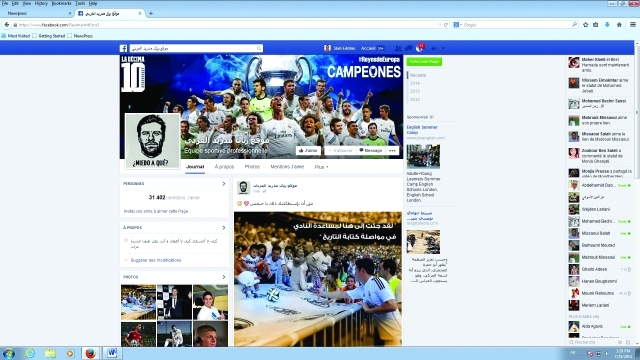
Task: Open the Help menu
Action: 93,3
